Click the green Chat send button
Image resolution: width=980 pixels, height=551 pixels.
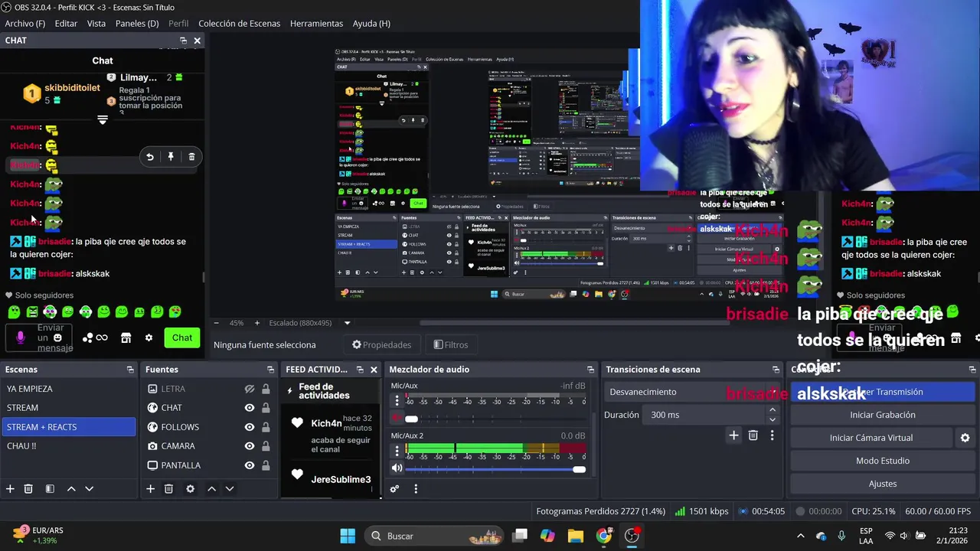(182, 337)
